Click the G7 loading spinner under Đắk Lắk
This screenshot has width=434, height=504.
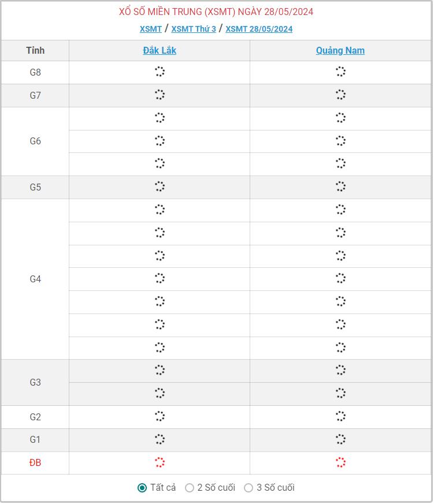click(x=159, y=95)
